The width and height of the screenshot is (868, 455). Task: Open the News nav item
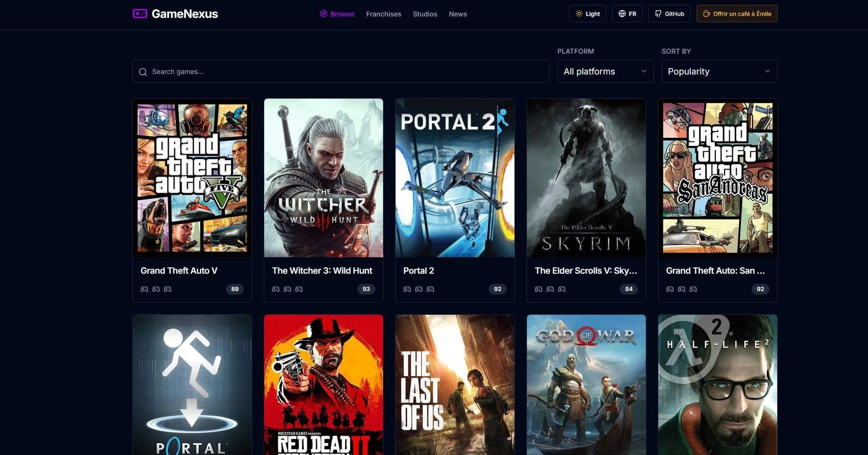tap(458, 14)
